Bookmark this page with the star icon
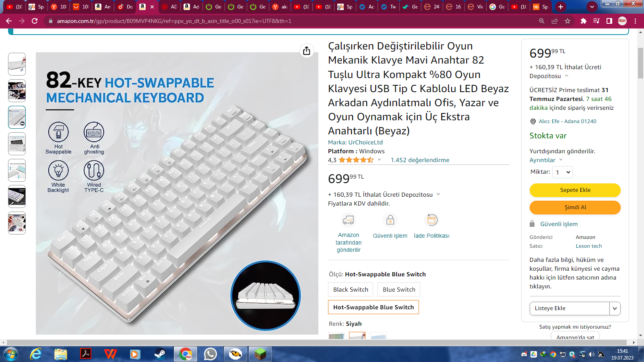 click(568, 21)
